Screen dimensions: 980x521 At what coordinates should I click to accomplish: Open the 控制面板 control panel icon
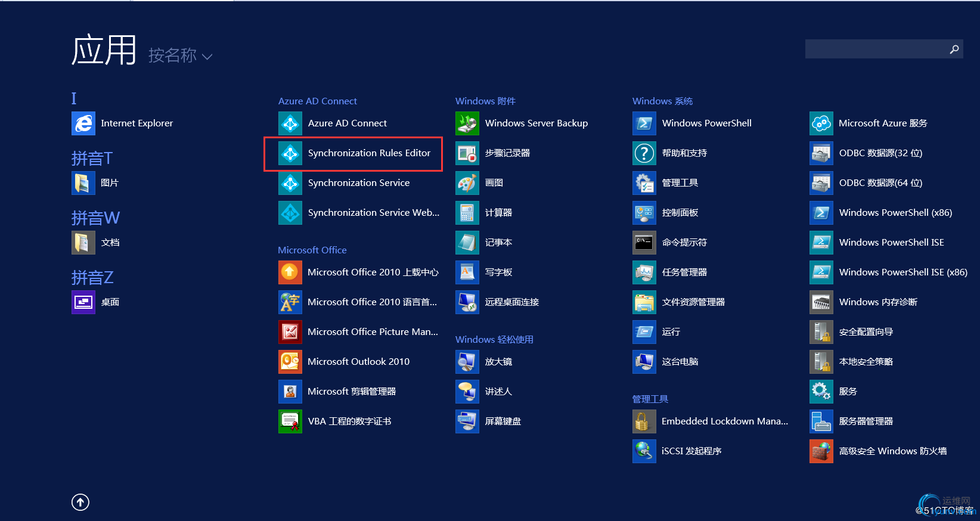(x=644, y=213)
